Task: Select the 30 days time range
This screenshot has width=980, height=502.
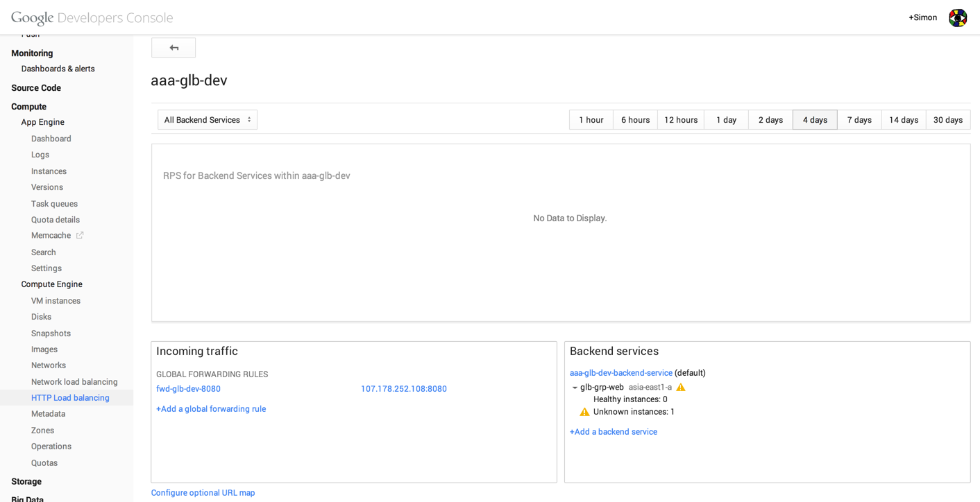Action: click(948, 120)
